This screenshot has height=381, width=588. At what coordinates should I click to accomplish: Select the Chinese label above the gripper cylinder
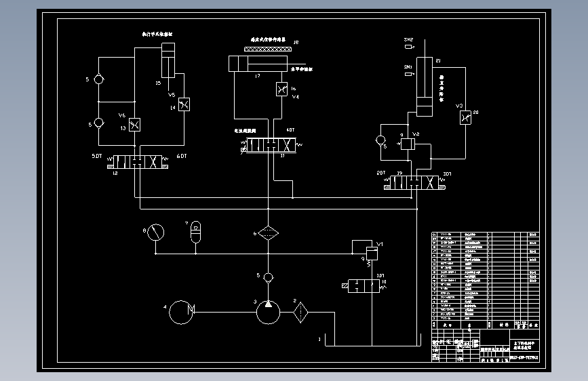[x=157, y=34]
